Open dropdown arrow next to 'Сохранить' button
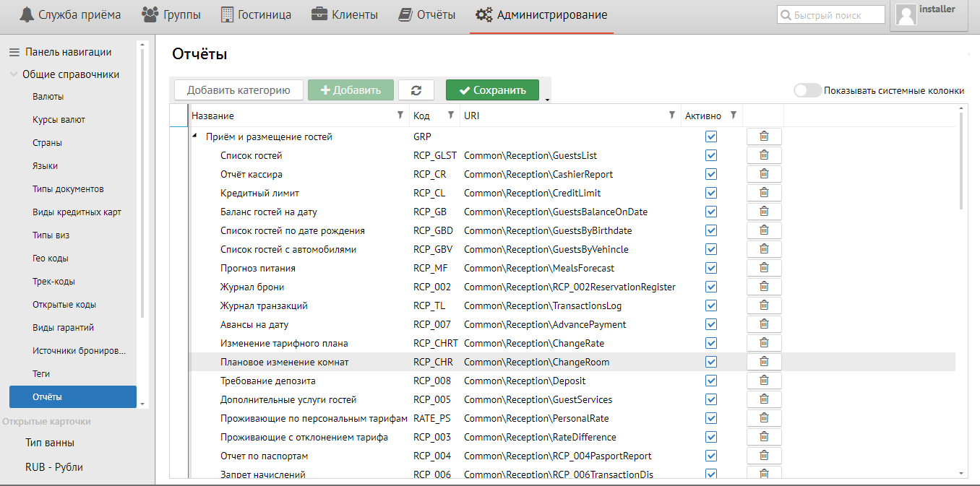 [x=546, y=100]
